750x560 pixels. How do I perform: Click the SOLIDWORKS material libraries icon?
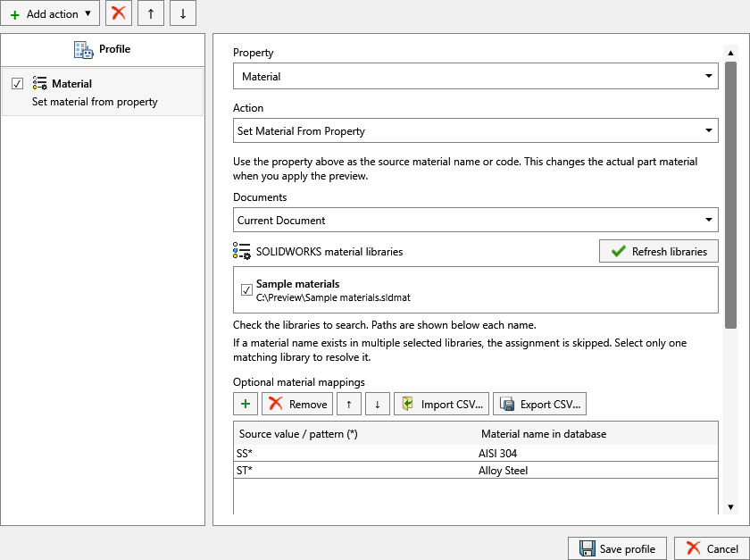point(242,251)
